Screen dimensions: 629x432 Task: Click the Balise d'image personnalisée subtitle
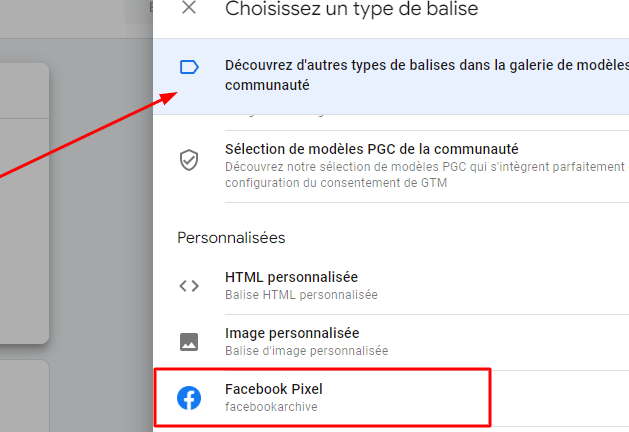coord(306,351)
